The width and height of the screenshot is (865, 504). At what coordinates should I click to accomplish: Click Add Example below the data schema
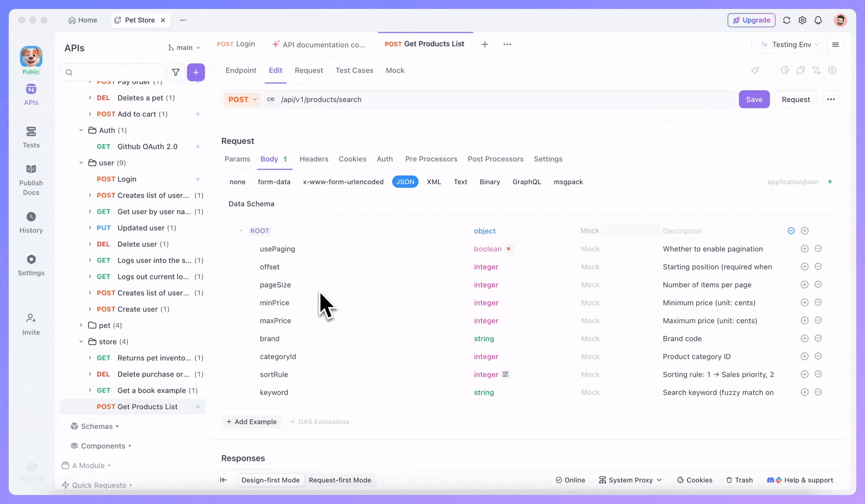coord(252,421)
